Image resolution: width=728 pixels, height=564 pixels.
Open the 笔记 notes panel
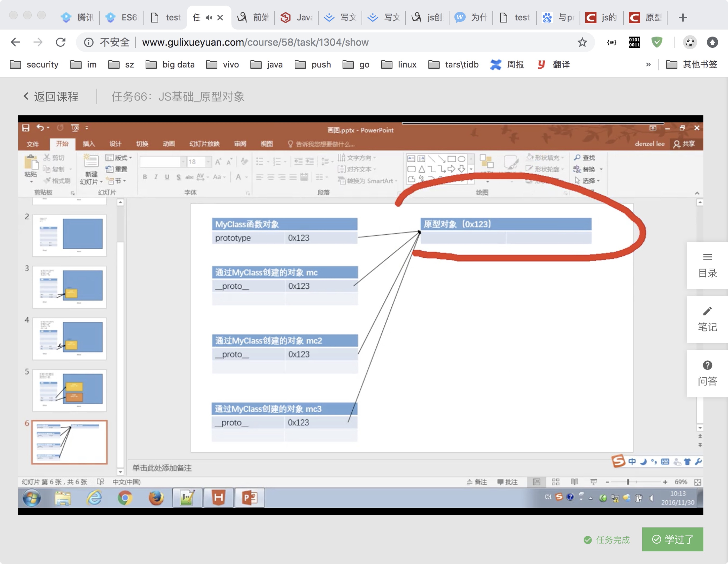click(707, 319)
